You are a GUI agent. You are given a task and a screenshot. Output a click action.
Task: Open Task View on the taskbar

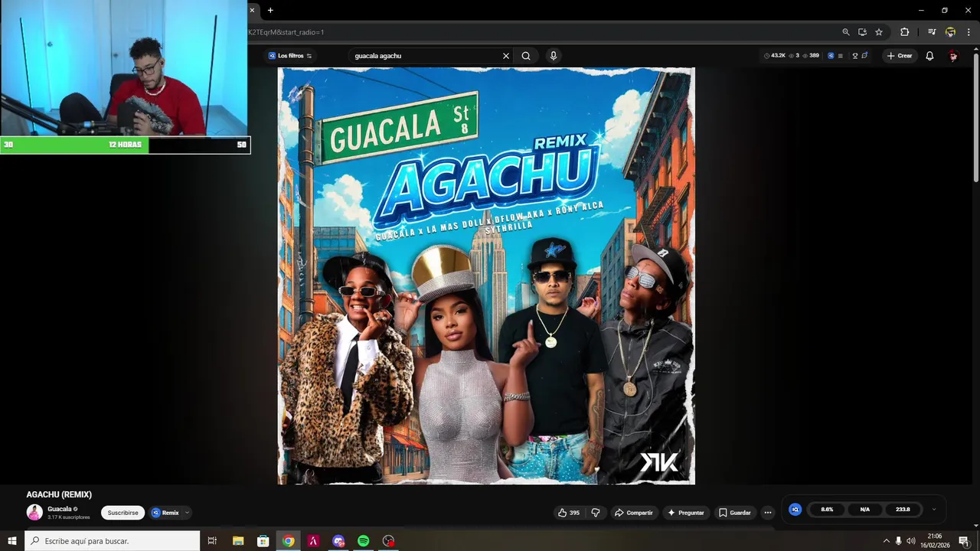click(213, 541)
